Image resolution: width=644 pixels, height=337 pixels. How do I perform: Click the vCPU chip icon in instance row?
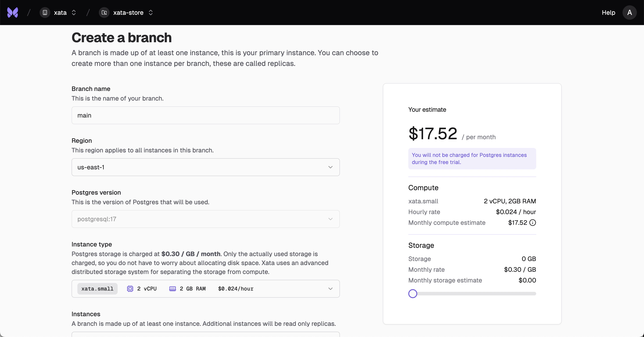(130, 289)
